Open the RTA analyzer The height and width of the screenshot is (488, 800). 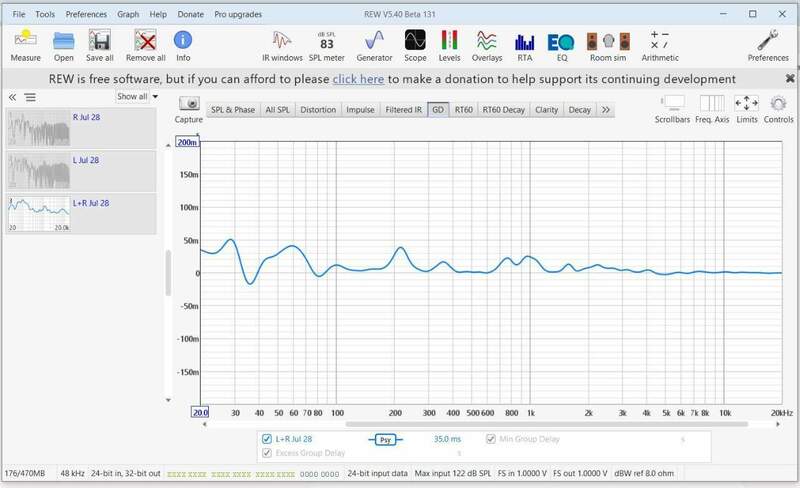524,45
